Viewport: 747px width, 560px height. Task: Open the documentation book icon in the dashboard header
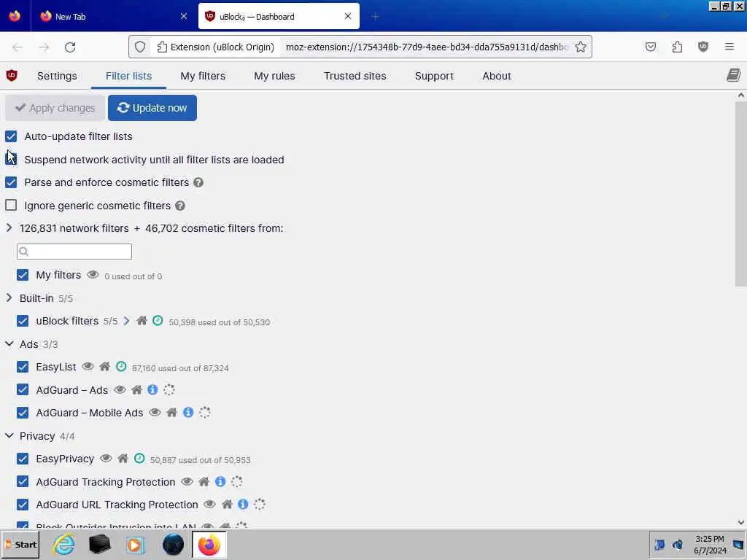click(x=734, y=75)
